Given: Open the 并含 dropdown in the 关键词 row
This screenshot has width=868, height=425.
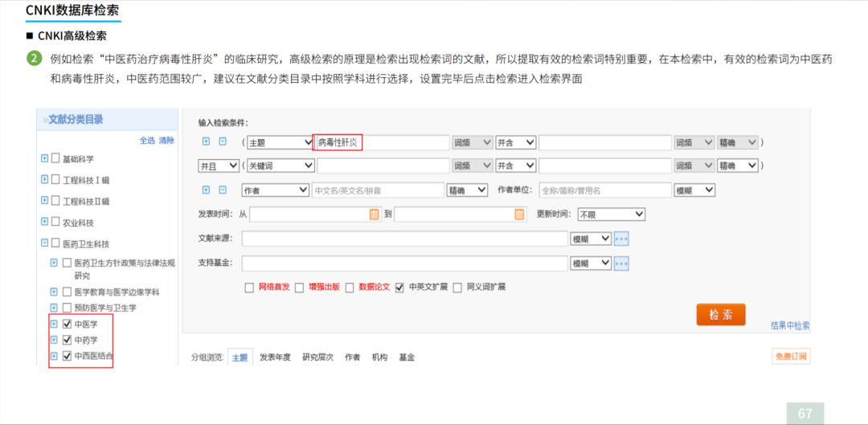Looking at the screenshot, I should (x=516, y=165).
